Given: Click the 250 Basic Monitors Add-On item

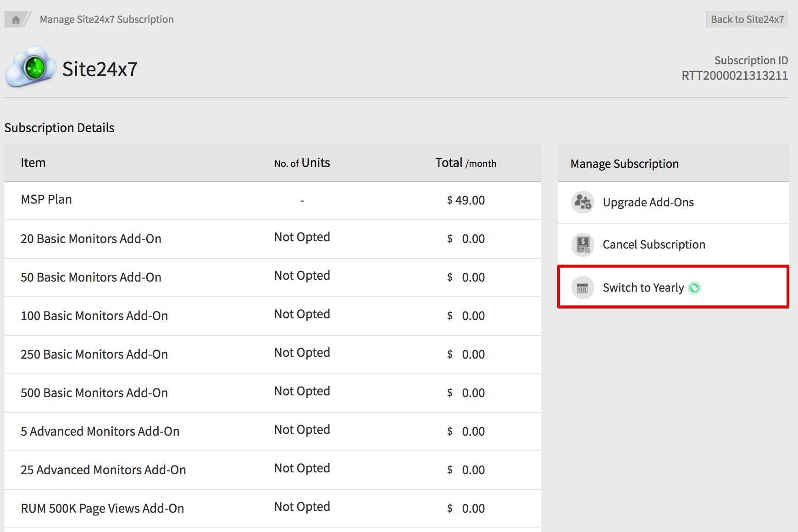Looking at the screenshot, I should tap(94, 355).
